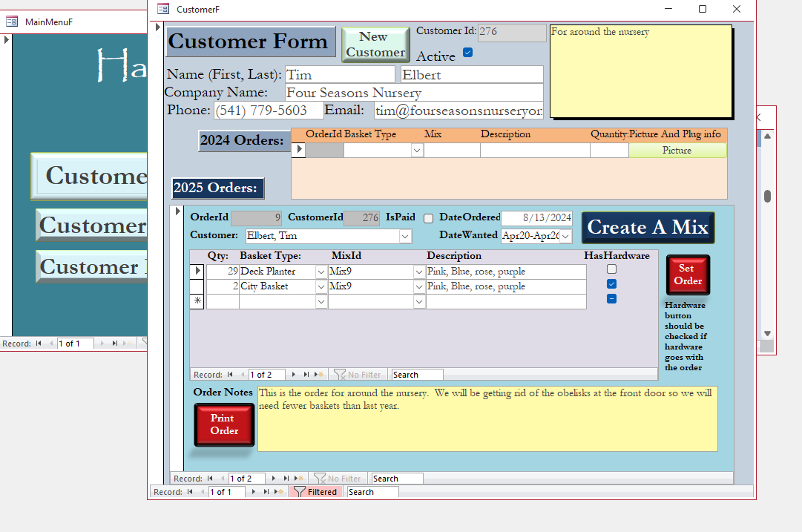Screen dimensions: 802x532
Task: Click previous record arrow in basket list navigation
Action: (x=243, y=374)
